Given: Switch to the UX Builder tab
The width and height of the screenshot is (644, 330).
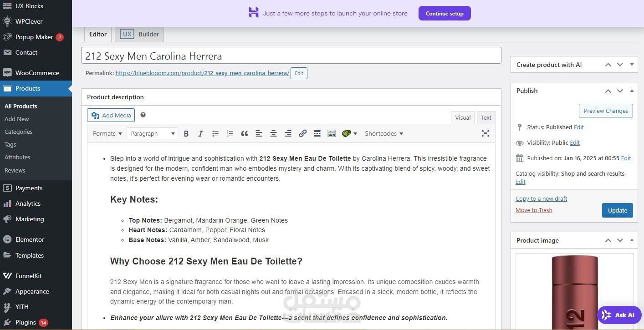Looking at the screenshot, I should [x=139, y=34].
